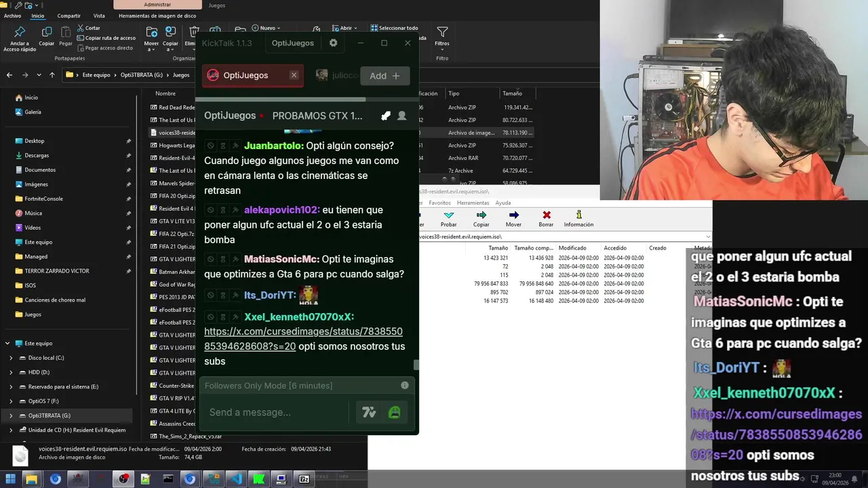Open Información in 7-Zip toolbar
This screenshot has width=868, height=488.
point(578,218)
